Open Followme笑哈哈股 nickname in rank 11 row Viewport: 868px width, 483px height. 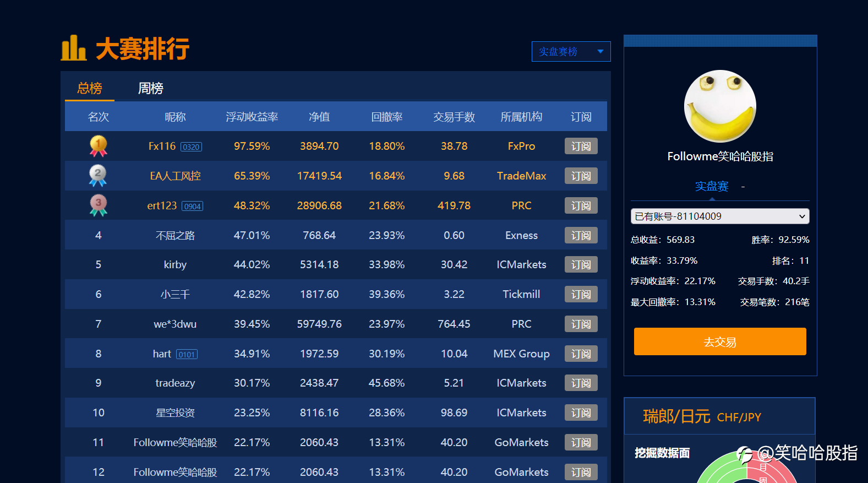175,442
